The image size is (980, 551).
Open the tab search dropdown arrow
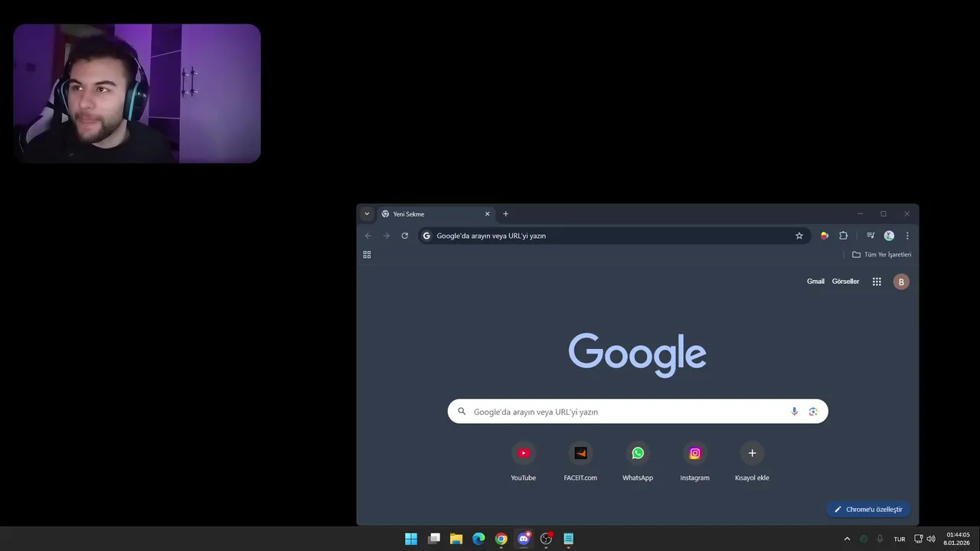pyautogui.click(x=367, y=214)
